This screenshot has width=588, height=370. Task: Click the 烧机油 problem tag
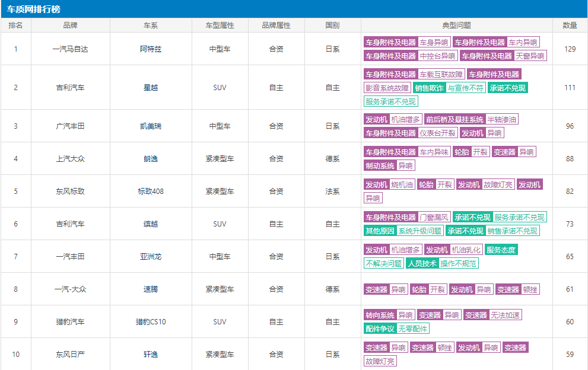pos(402,185)
